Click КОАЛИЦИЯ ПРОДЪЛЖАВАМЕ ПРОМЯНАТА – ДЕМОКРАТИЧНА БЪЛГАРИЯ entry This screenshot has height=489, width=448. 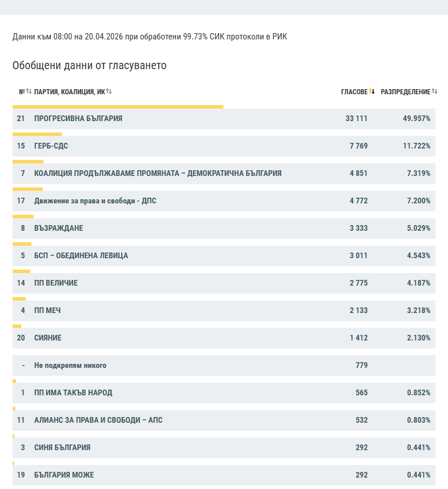tap(158, 174)
